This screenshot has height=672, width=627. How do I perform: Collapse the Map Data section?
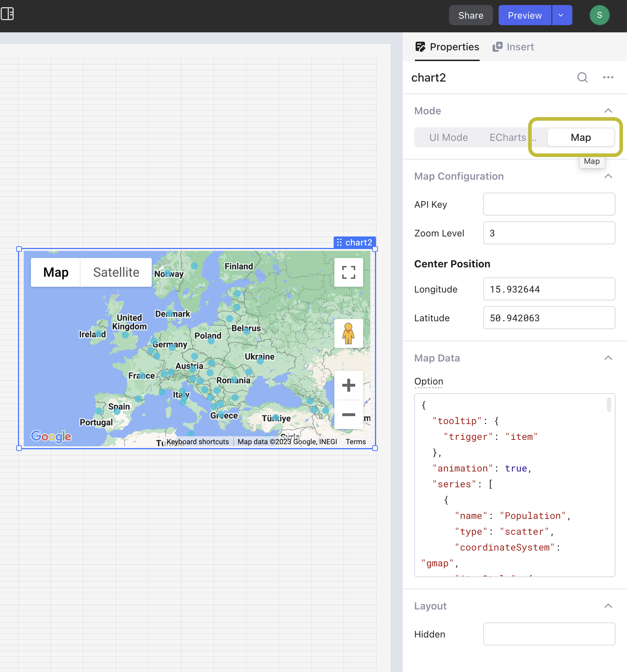(608, 358)
